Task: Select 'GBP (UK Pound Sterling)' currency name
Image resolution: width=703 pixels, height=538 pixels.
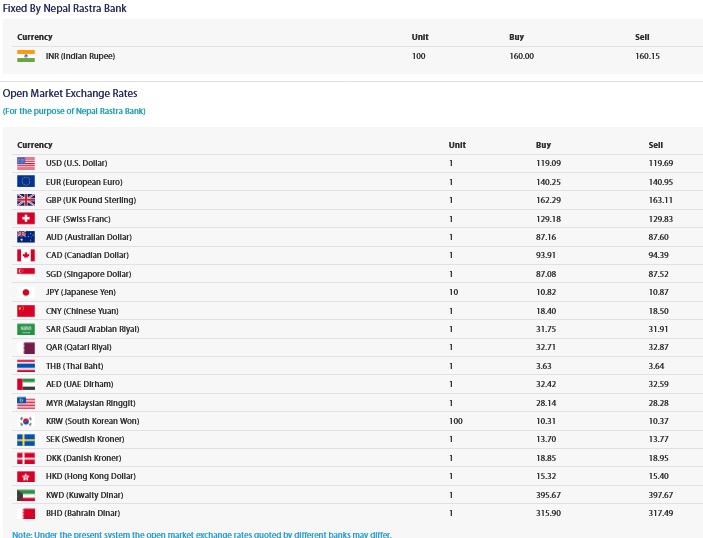Action: 91,200
